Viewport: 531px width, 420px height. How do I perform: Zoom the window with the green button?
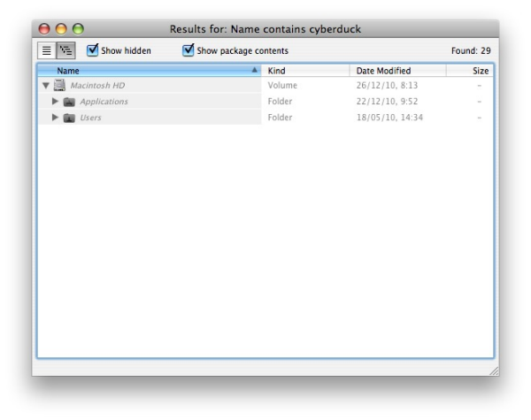(x=78, y=29)
